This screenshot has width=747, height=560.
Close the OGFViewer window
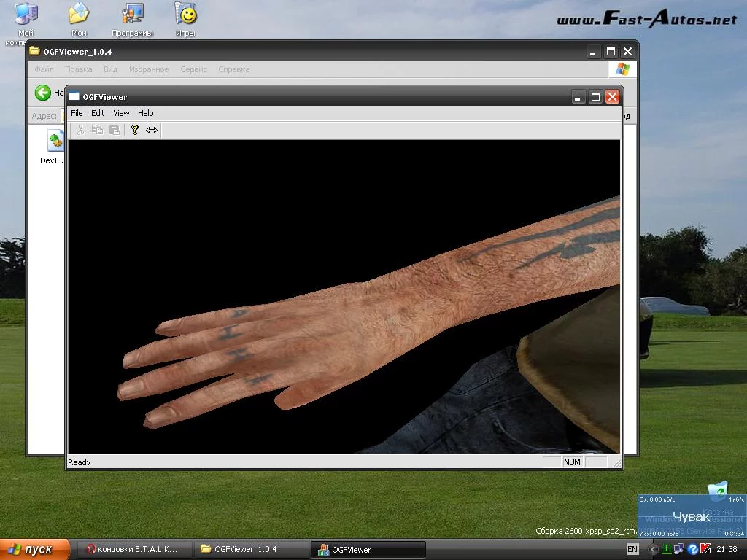(x=612, y=97)
